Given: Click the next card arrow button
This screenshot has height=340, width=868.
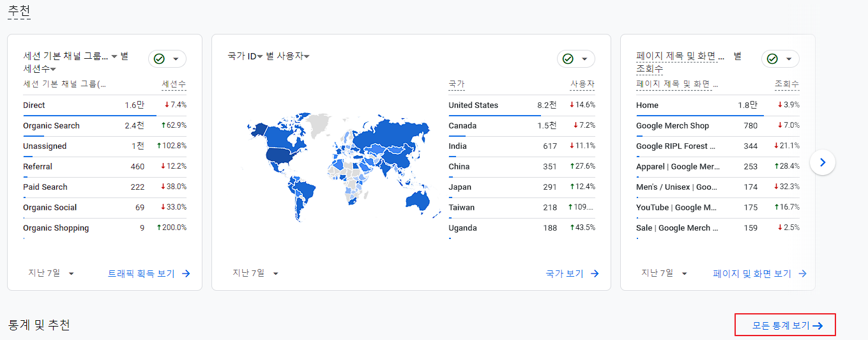Looking at the screenshot, I should 823,162.
